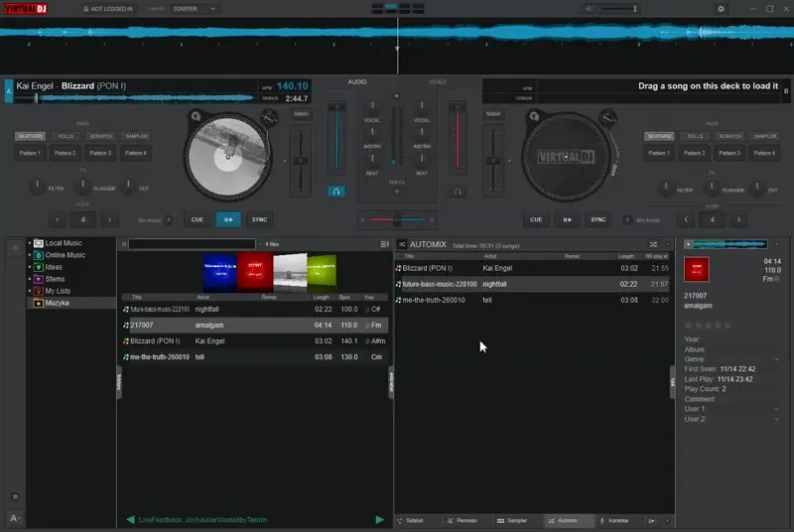Select BEATGRID pads tab on left deck
The width and height of the screenshot is (794, 532).
(x=31, y=136)
